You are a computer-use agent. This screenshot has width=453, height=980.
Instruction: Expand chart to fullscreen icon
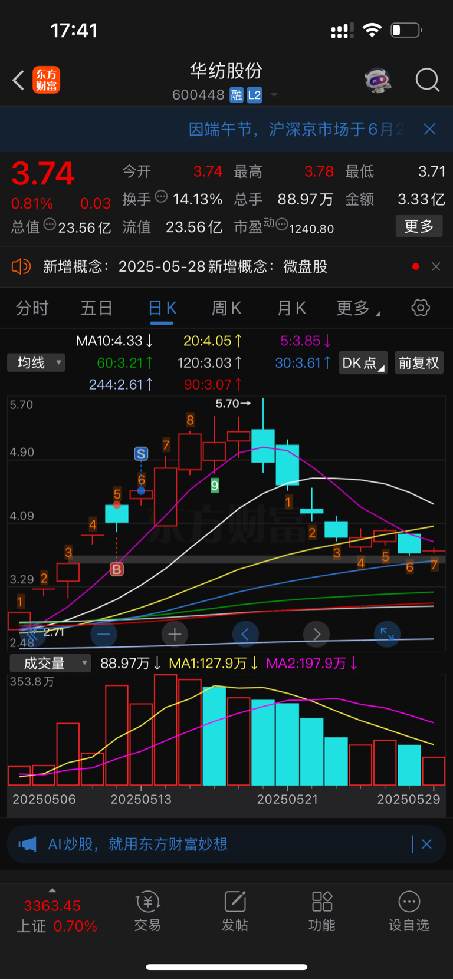pos(387,634)
